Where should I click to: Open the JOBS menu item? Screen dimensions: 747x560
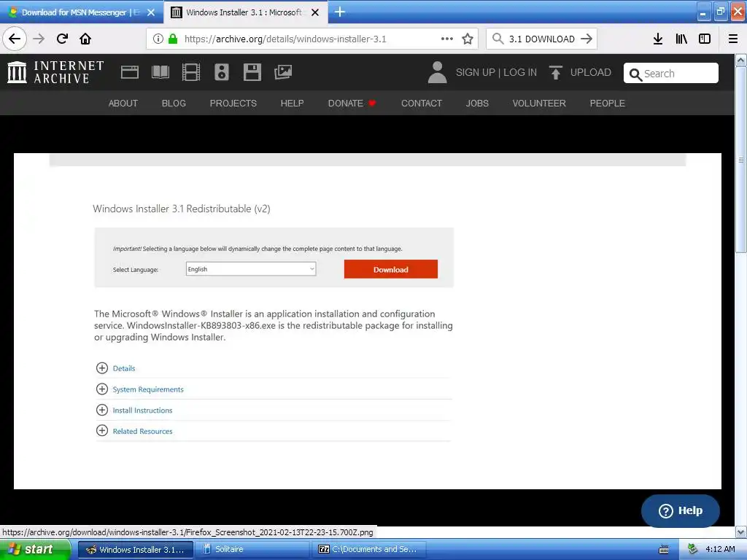[477, 104]
